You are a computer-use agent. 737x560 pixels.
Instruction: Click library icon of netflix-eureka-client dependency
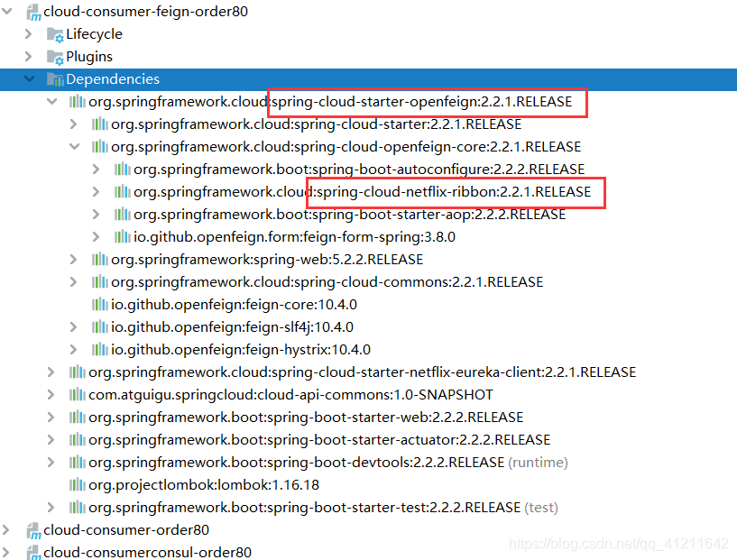coord(77,372)
